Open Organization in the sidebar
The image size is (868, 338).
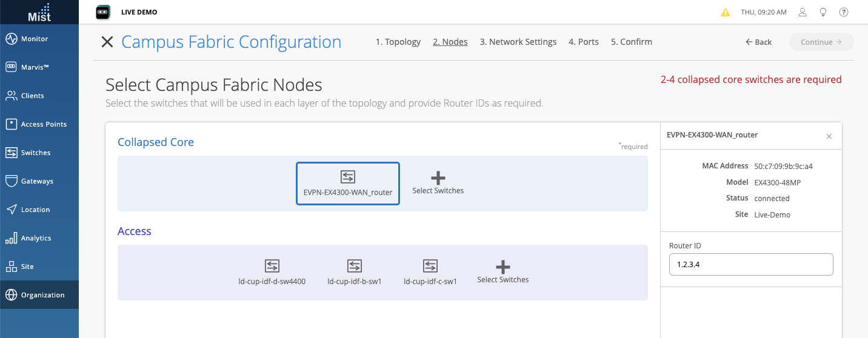[x=42, y=295]
